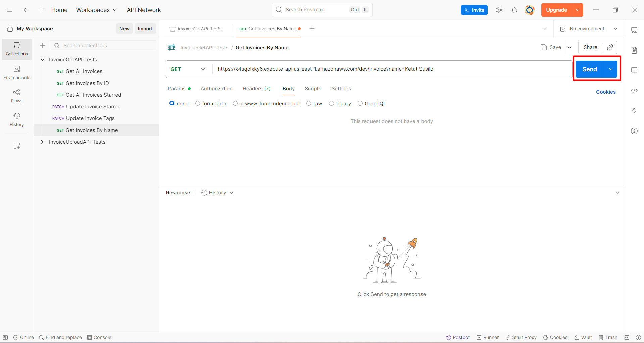644x343 pixels.
Task: Launch Postbot from the status bar
Action: click(x=458, y=337)
